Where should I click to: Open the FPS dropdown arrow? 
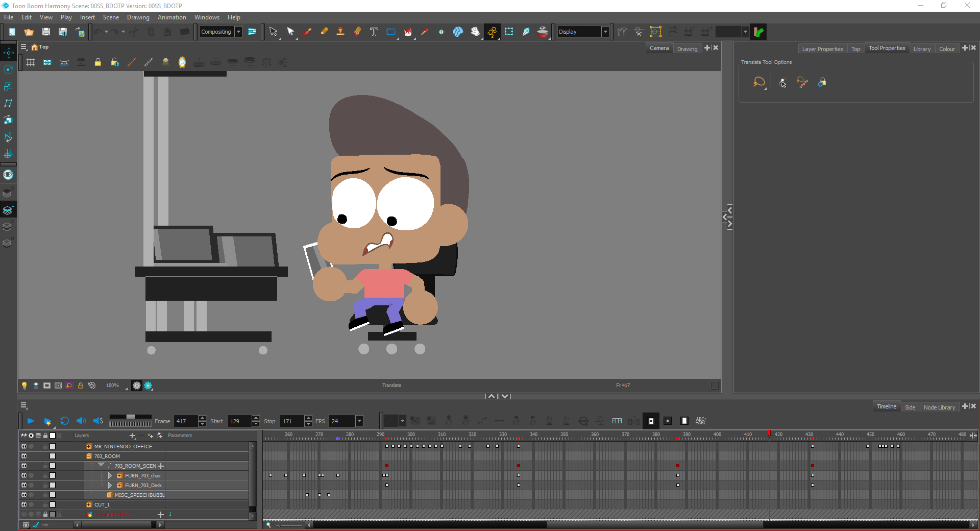pyautogui.click(x=359, y=421)
